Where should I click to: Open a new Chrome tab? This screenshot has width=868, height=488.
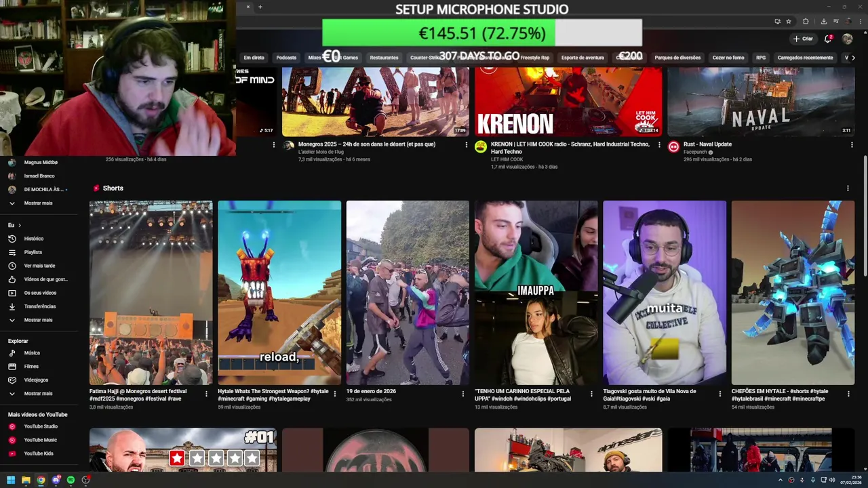260,7
